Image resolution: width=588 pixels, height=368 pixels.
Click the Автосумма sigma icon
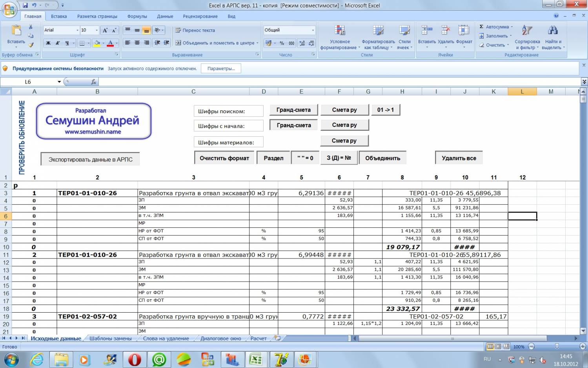pos(482,27)
